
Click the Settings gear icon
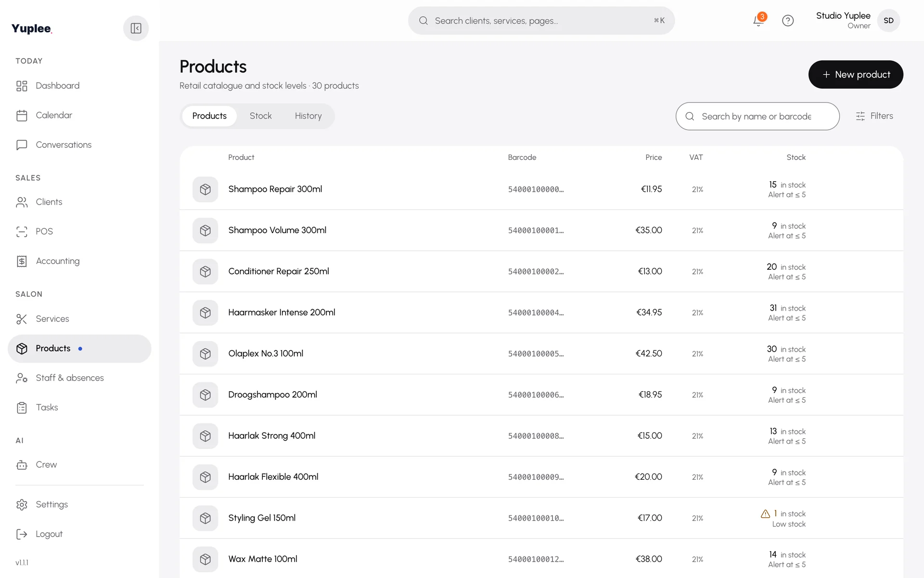coord(22,505)
